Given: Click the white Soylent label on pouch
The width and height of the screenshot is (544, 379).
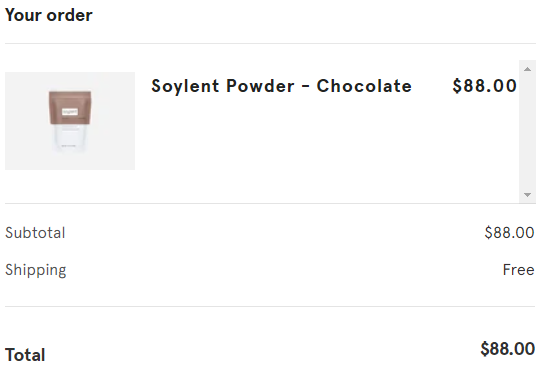Looking at the screenshot, I should point(70,112).
